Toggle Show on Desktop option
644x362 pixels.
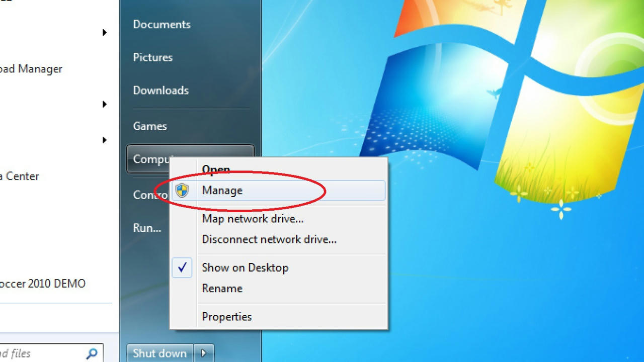pyautogui.click(x=278, y=267)
